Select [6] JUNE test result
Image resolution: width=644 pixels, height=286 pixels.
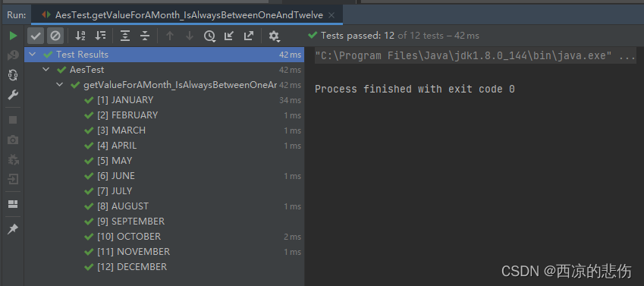(x=165, y=176)
